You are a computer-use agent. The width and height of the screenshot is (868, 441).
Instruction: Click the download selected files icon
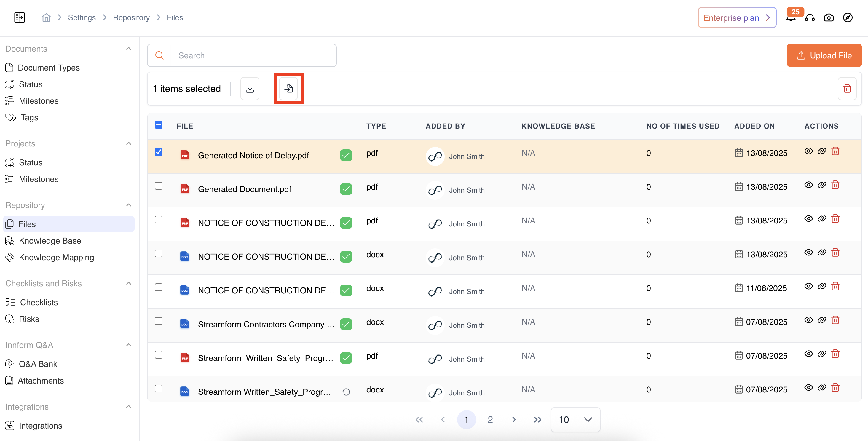(250, 89)
